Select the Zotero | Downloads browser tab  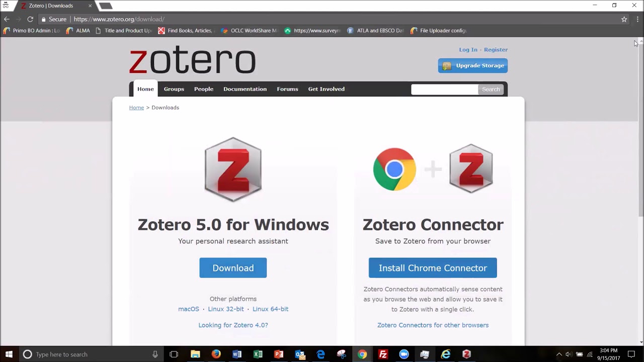(x=55, y=6)
